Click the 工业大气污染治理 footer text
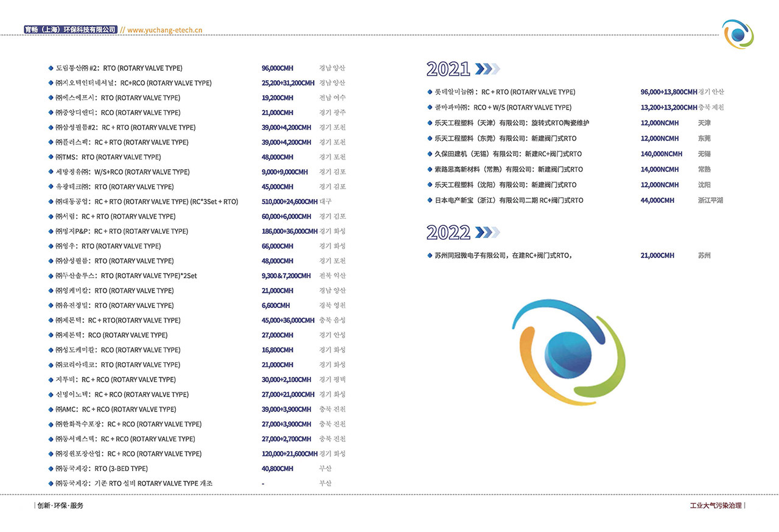The width and height of the screenshot is (779, 532). tap(716, 506)
